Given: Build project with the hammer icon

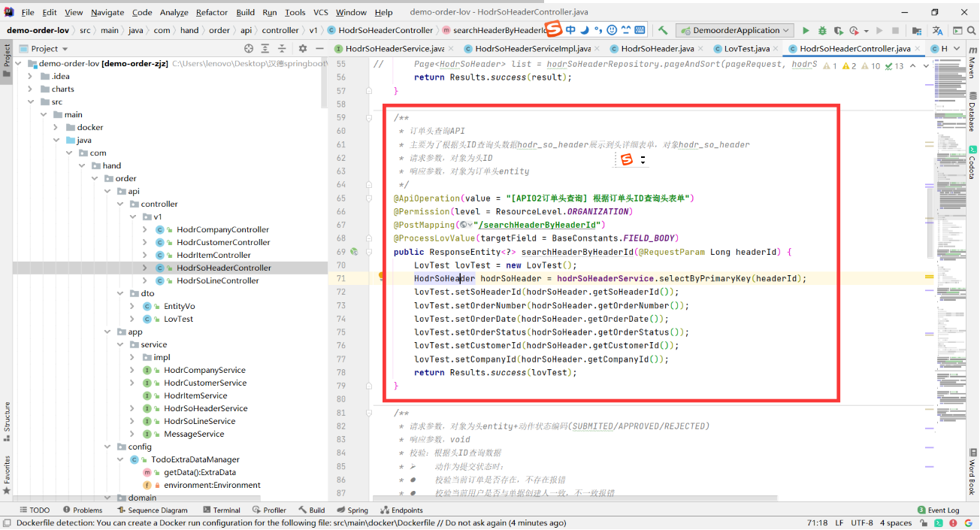Looking at the screenshot, I should (663, 31).
